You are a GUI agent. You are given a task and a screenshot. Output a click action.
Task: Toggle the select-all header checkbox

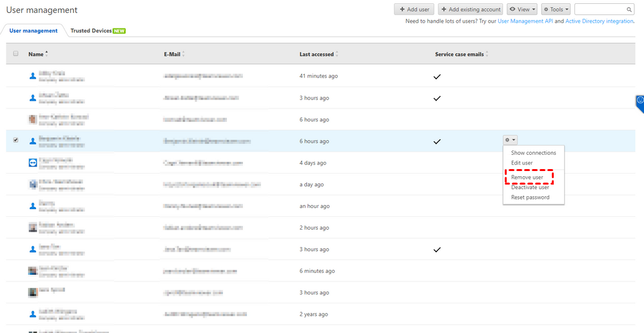[15, 54]
